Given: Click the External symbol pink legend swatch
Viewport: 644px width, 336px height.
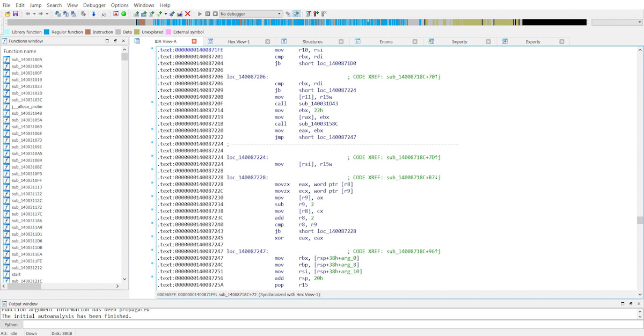Looking at the screenshot, I should tap(169, 32).
